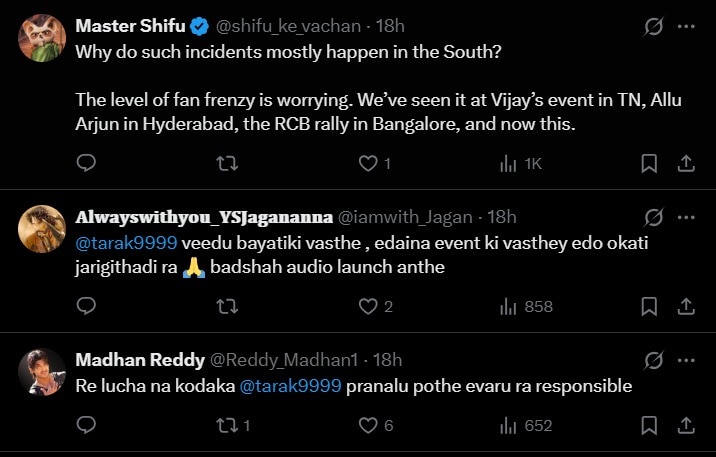The height and width of the screenshot is (457, 716).
Task: Share the Alwayswithyou_YSJagananna tweet
Action: pos(686,307)
